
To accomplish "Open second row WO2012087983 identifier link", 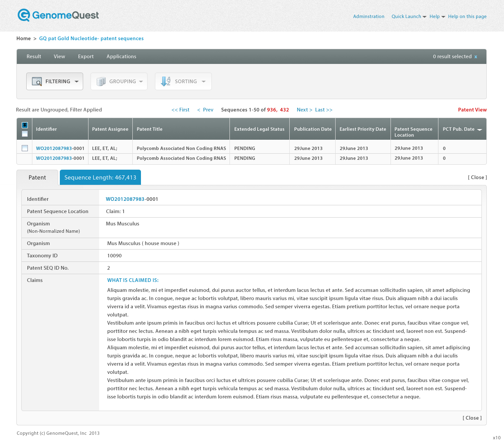I will pyautogui.click(x=54, y=158).
